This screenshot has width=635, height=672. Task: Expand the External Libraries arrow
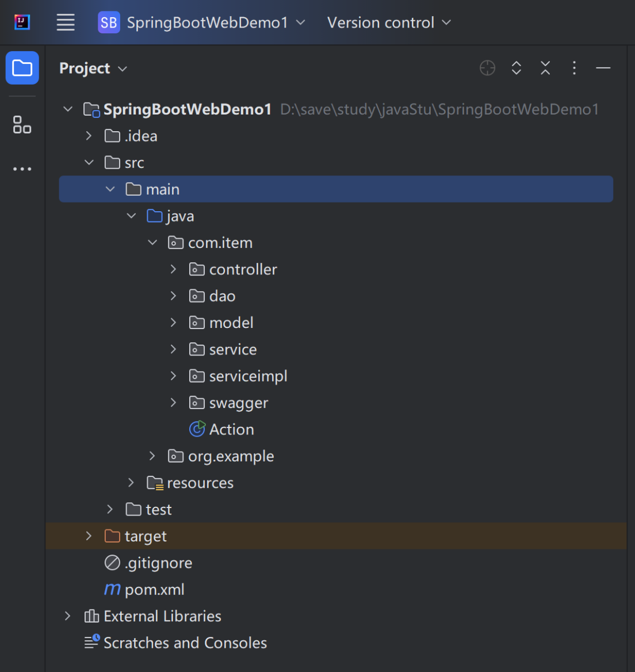(68, 616)
